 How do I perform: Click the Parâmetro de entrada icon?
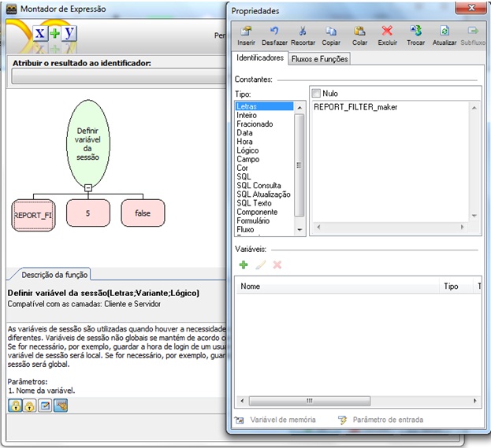click(342, 420)
